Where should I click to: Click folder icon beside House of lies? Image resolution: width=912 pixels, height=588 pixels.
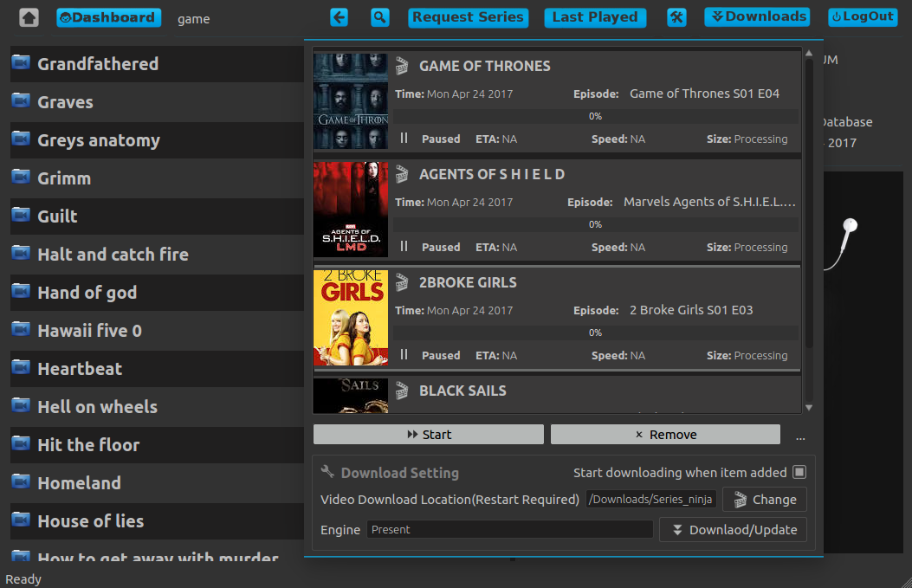coord(21,520)
